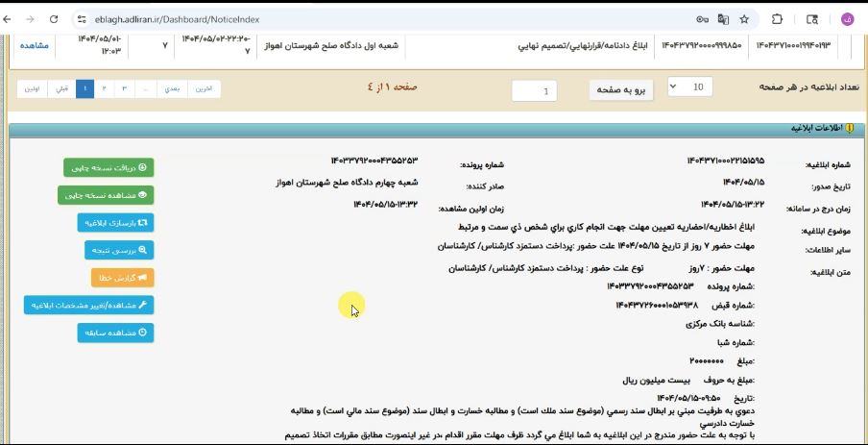
Task: Click the browser back arrow
Action: point(9,19)
